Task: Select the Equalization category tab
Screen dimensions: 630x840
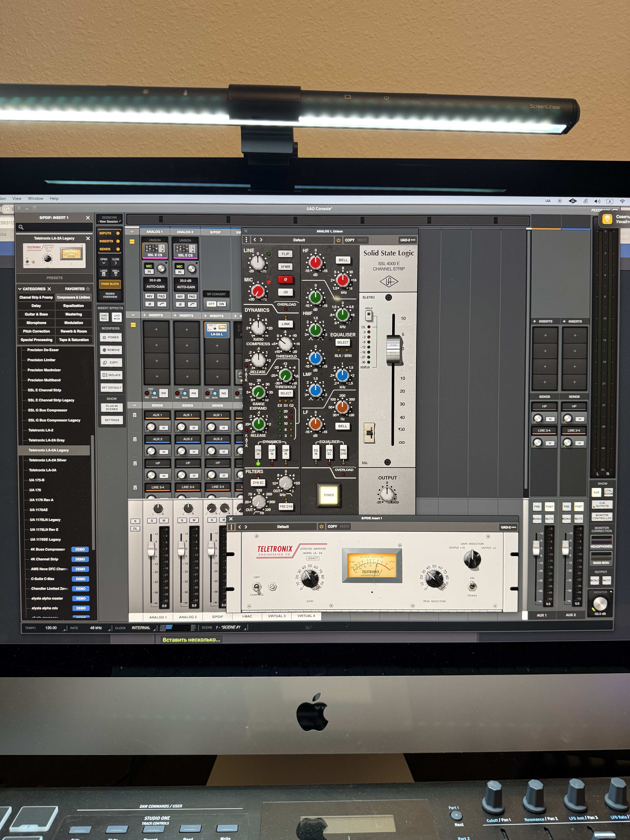Action: (x=74, y=306)
